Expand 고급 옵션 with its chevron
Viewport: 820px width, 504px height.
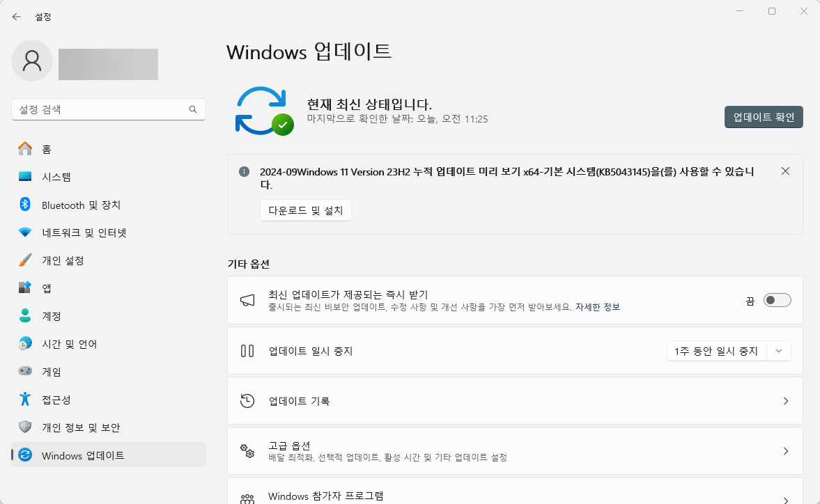785,450
